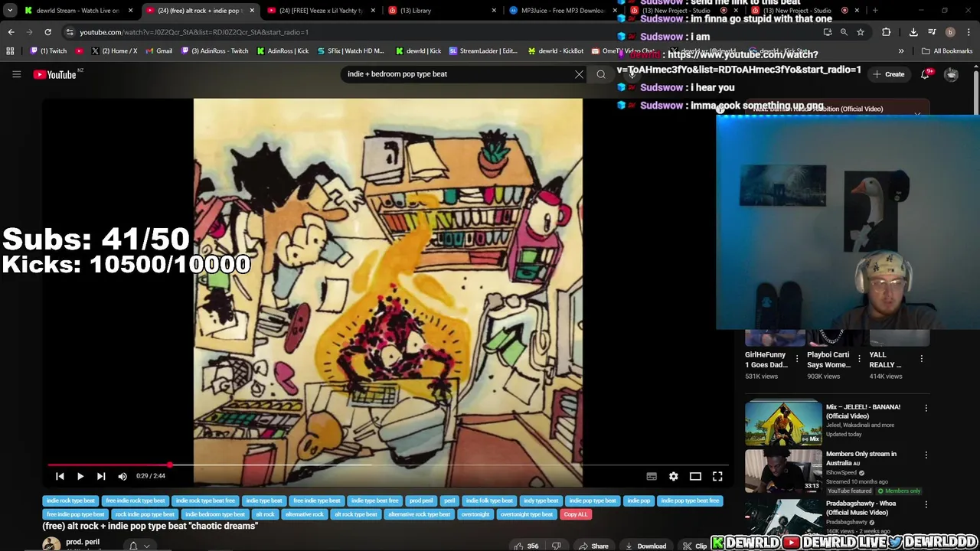Open options menu for GirlHeFunny short
This screenshot has height=551, width=980.
click(x=796, y=358)
